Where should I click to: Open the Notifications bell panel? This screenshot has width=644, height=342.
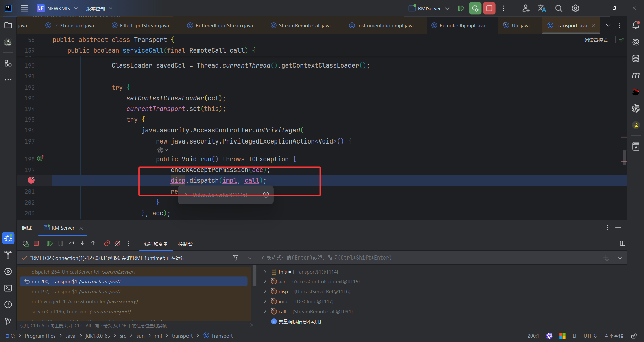click(x=636, y=25)
